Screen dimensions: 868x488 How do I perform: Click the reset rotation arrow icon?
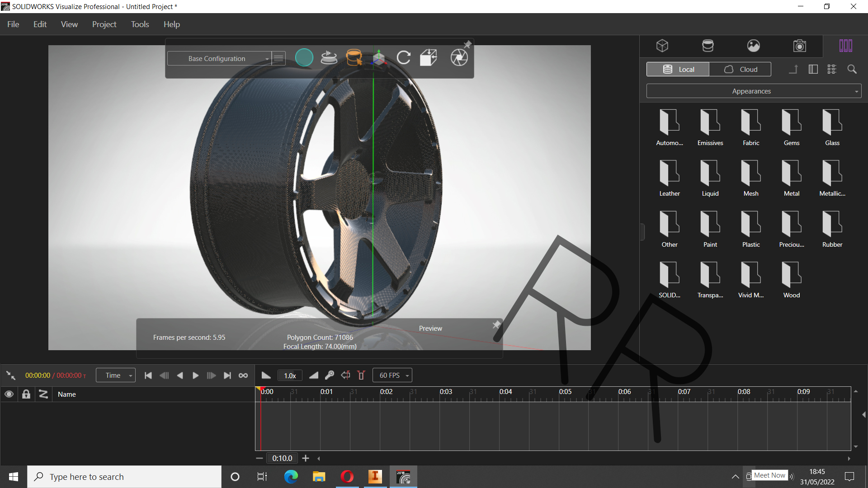(x=403, y=58)
